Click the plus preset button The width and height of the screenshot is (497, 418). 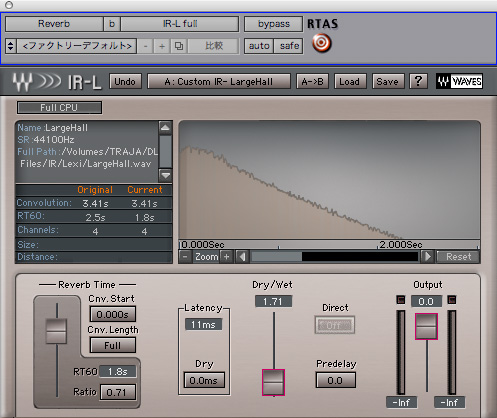[x=162, y=46]
